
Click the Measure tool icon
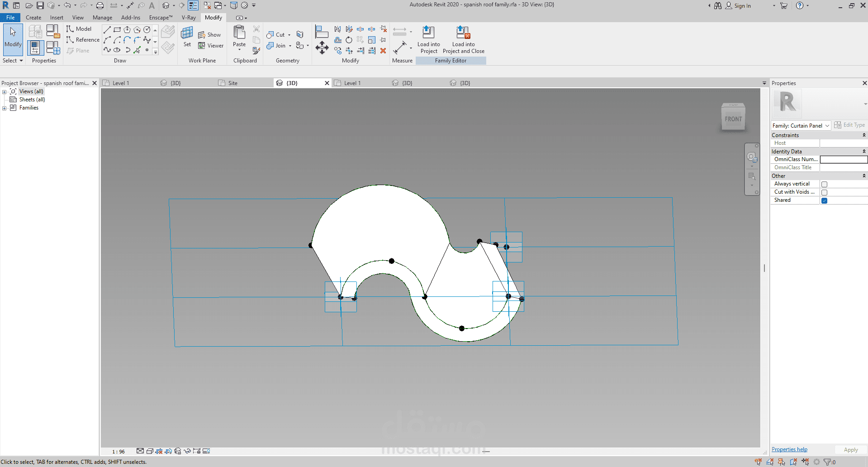coord(400,47)
